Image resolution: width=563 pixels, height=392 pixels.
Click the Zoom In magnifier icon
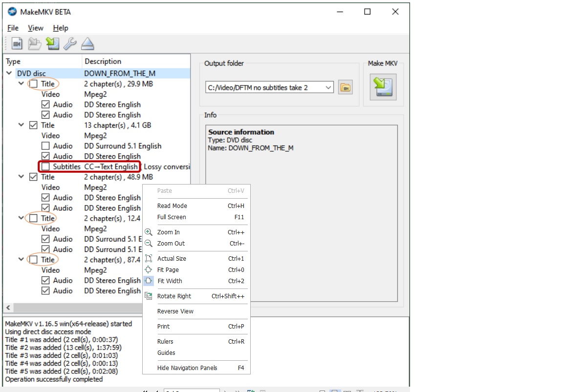[149, 232]
